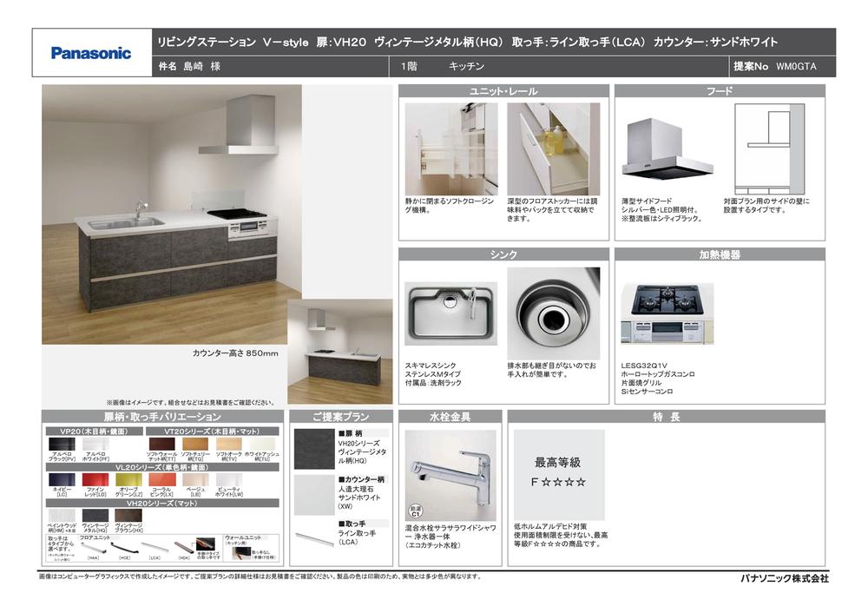Screen dimensions: 868x613
Task: Select the Vintage Metal [HQ] variation swatch
Action: pyautogui.click(x=95, y=516)
